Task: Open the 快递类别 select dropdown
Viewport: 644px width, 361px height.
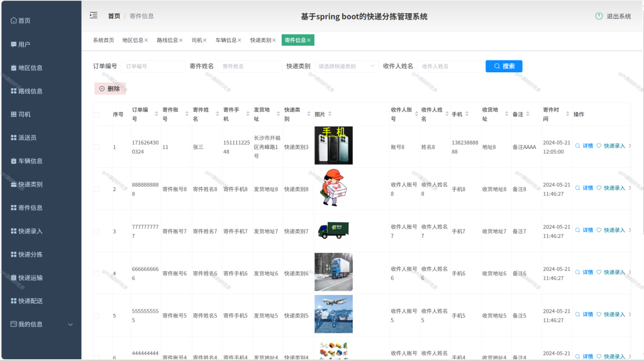Action: click(x=347, y=66)
